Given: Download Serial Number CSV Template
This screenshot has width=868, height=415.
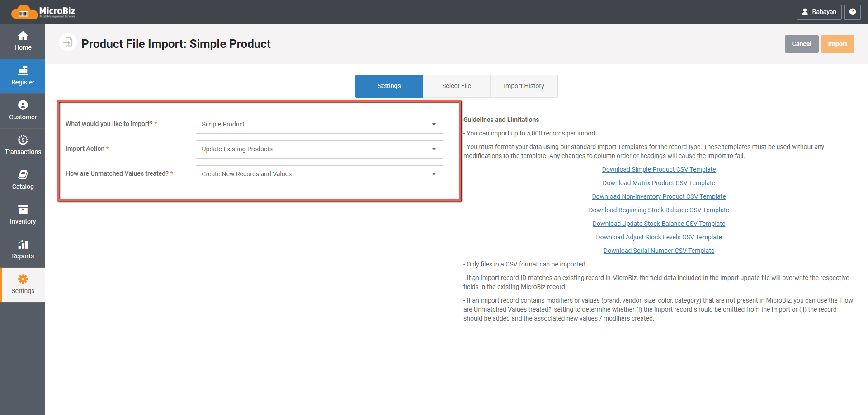Looking at the screenshot, I should tap(659, 251).
